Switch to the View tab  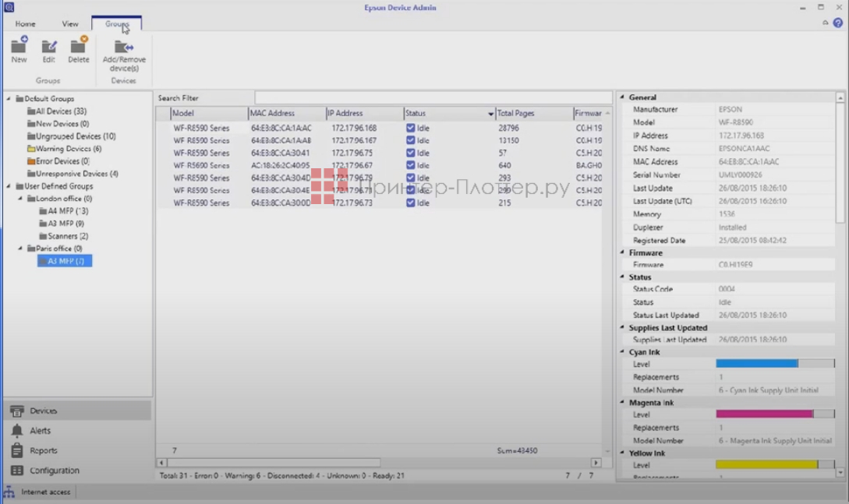(x=70, y=23)
